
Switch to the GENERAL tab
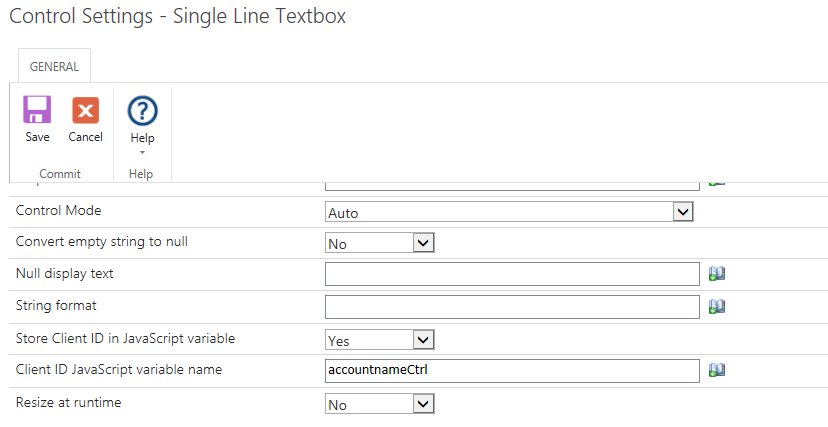pos(54,66)
